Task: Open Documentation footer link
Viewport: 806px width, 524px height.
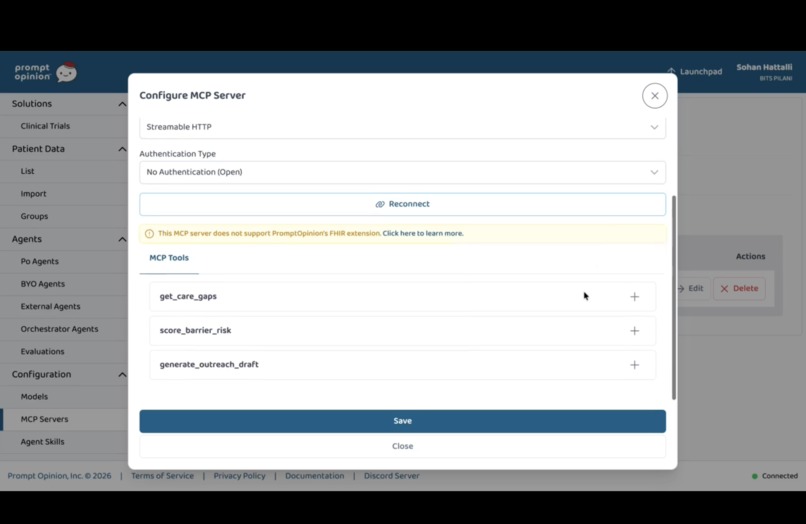Action: point(315,476)
